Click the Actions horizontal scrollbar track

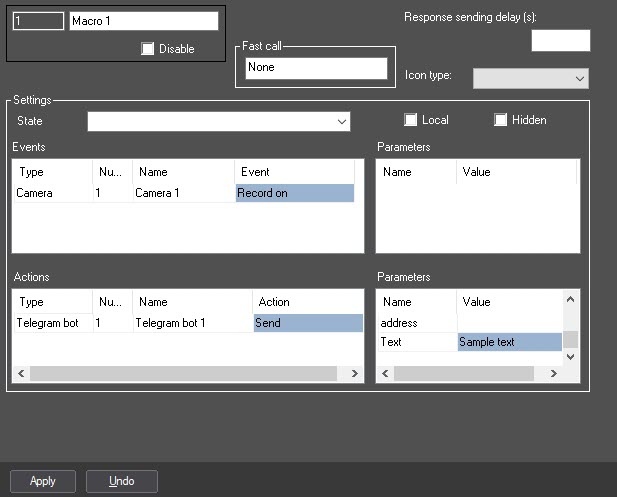(x=183, y=373)
